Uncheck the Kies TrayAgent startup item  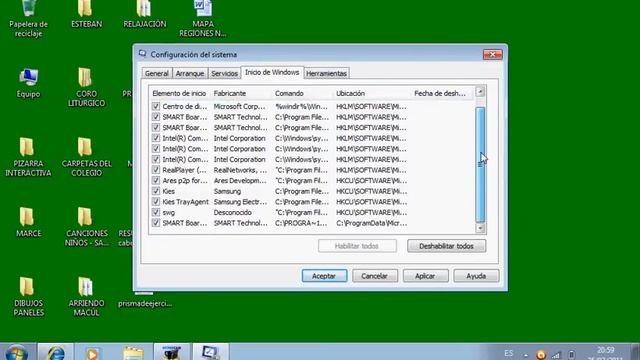(156, 202)
